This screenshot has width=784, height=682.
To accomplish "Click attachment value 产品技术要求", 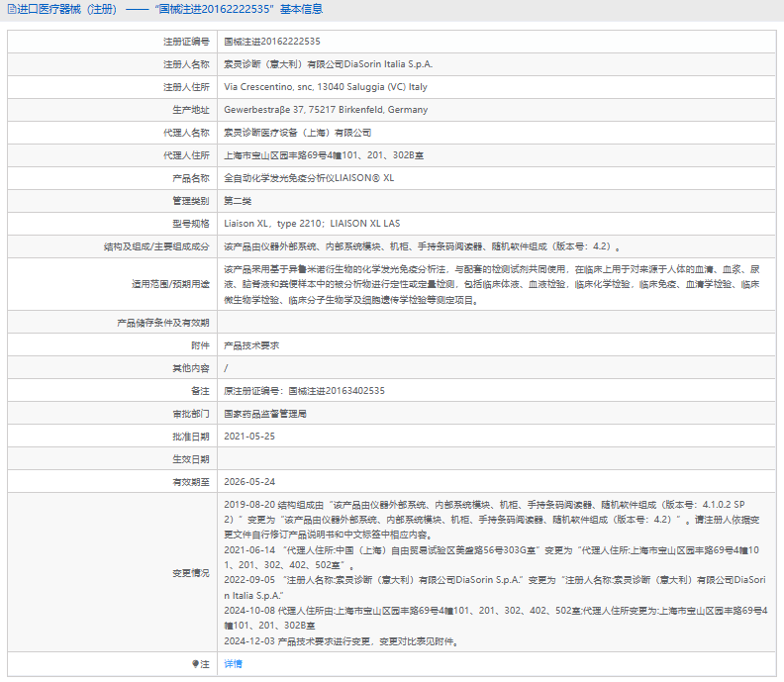I will point(251,345).
